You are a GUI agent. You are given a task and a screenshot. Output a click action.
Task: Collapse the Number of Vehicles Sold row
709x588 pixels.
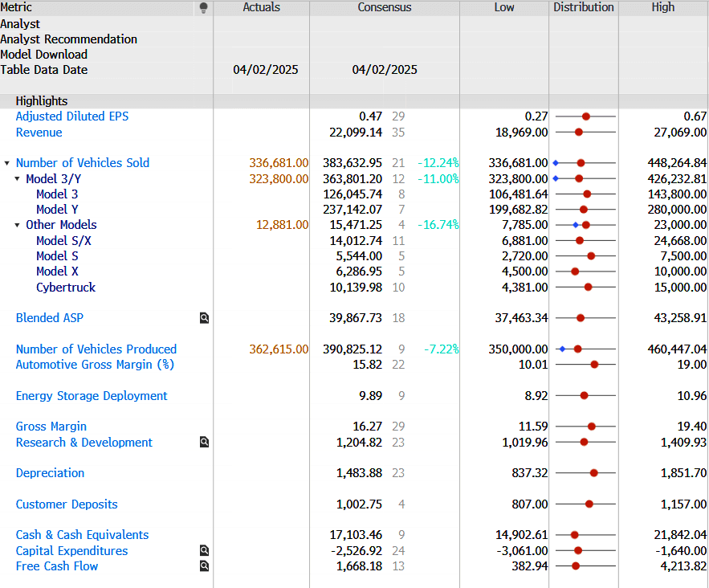(7, 163)
